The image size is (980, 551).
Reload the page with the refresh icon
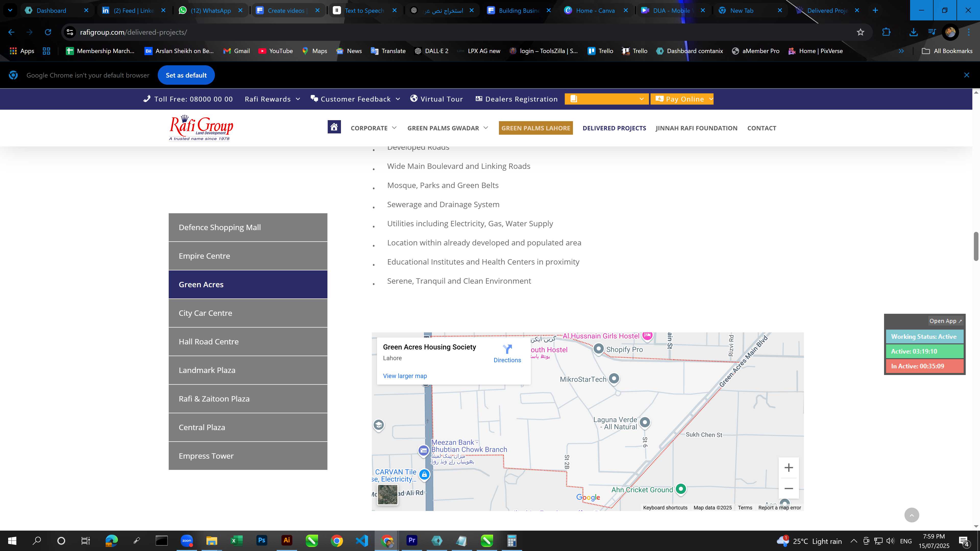coord(48,32)
